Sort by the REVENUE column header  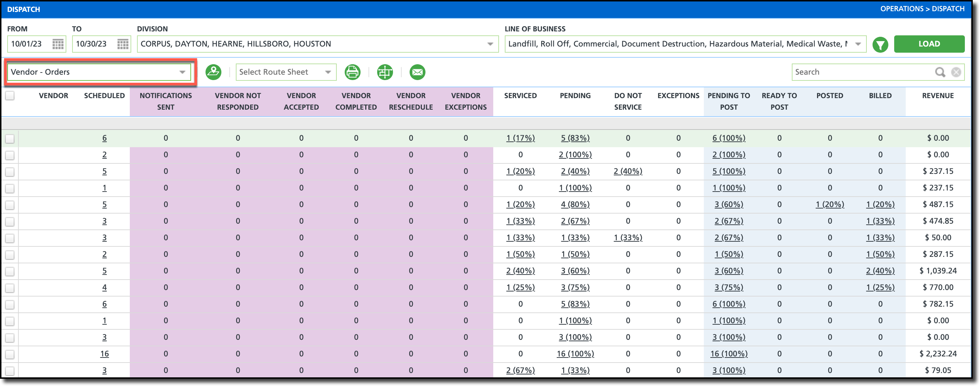(937, 96)
